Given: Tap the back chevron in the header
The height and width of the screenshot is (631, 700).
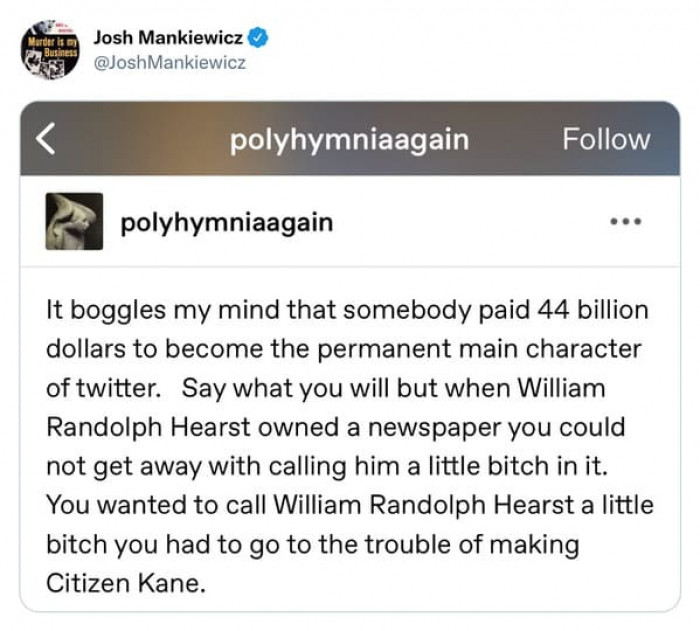Looking at the screenshot, I should click(x=47, y=139).
